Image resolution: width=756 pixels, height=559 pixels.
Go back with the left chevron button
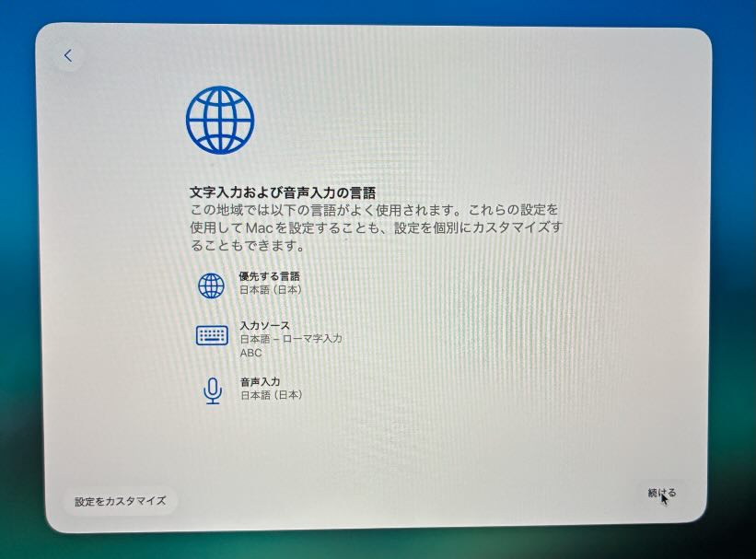click(x=68, y=55)
